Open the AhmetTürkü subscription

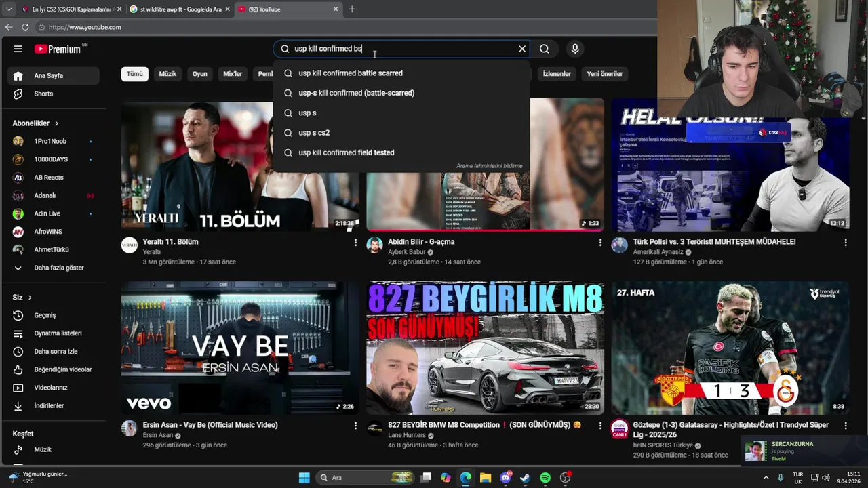[54, 249]
